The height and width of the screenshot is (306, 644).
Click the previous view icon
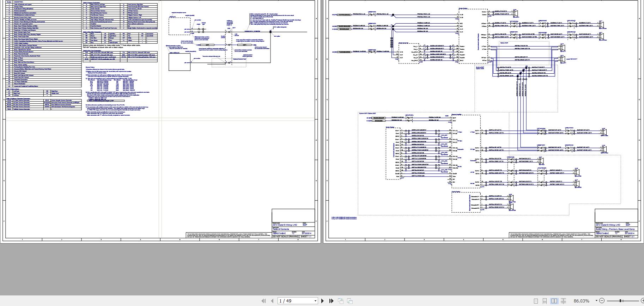(341, 301)
